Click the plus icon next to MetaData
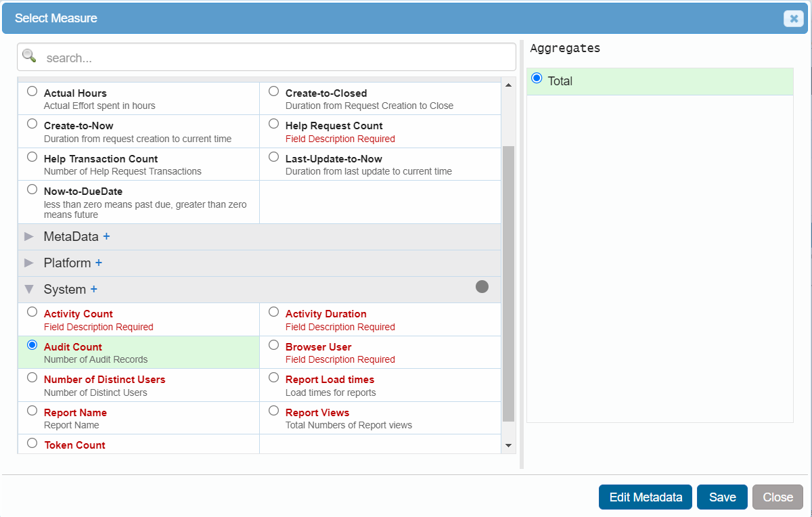Screen dimensions: 812x517 (106, 237)
